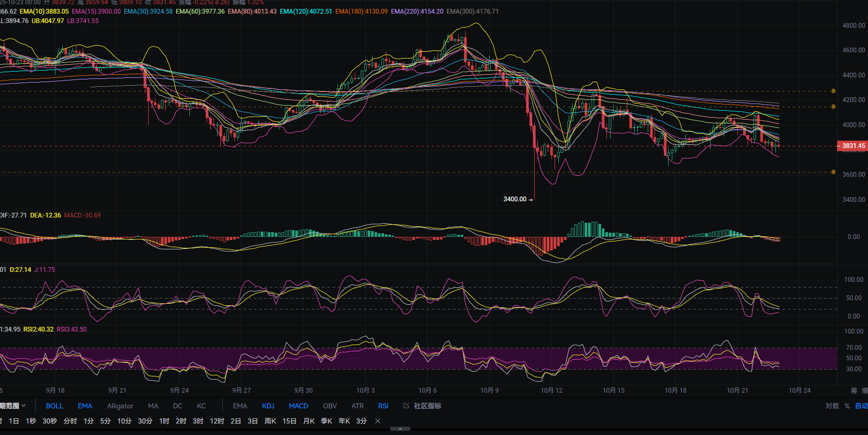
Task: Switch to the 周K weekly timeframe
Action: [x=270, y=421]
